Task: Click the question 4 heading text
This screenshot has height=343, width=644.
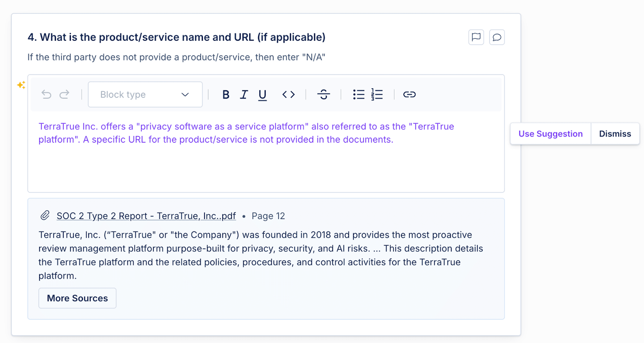Action: [x=176, y=37]
